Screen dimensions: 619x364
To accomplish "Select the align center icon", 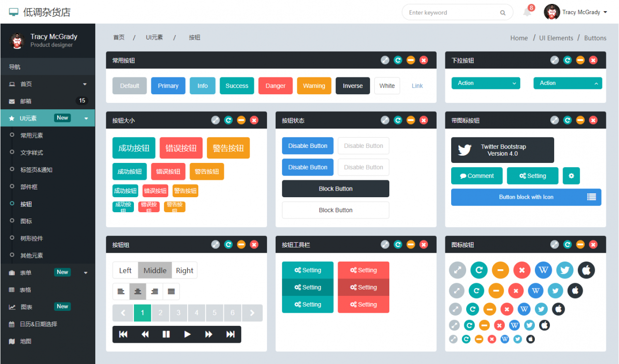I will click(x=138, y=291).
